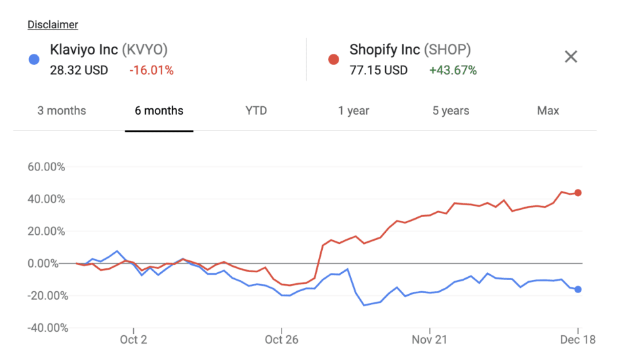The height and width of the screenshot is (364, 643).
Task: Click the Oct 26 date axis label
Action: click(281, 340)
